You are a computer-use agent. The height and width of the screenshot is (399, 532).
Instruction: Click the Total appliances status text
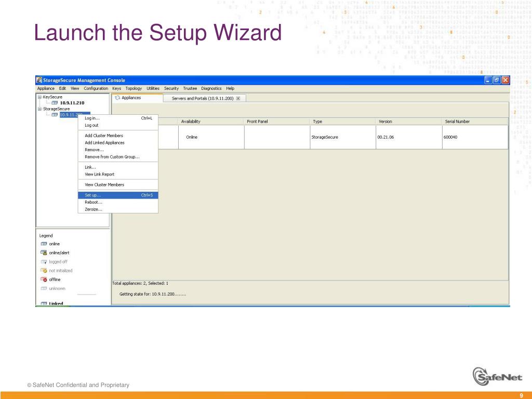pos(140,283)
